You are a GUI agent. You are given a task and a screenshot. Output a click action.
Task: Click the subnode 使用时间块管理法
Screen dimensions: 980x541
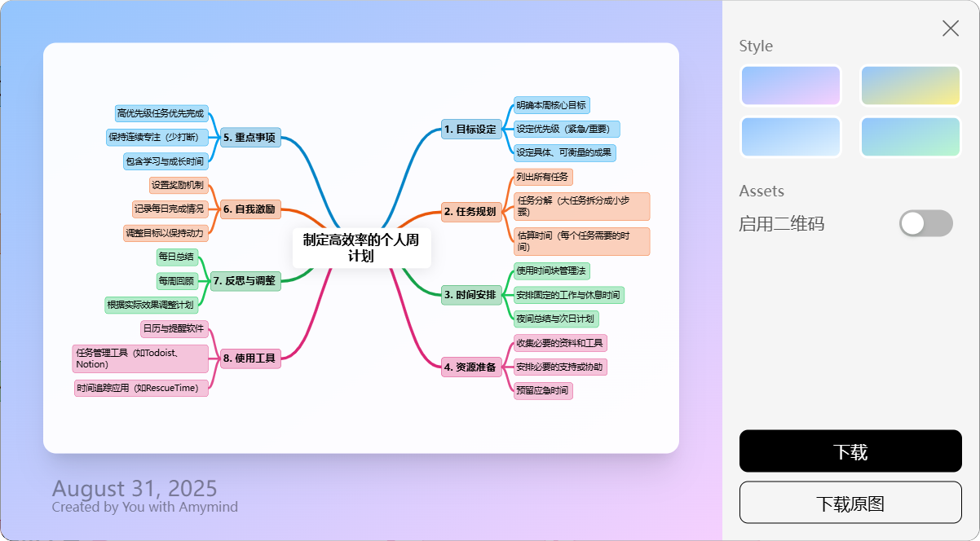(551, 270)
